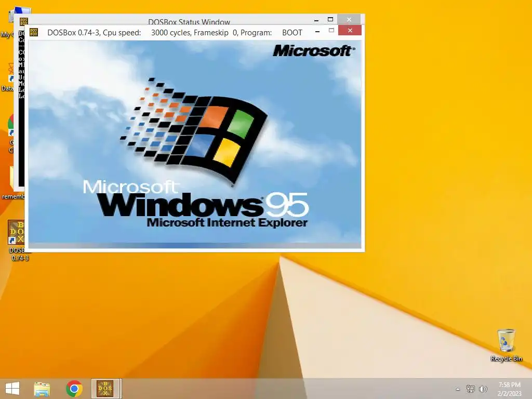
Task: Close the DOSBox Status Window
Action: 349,20
